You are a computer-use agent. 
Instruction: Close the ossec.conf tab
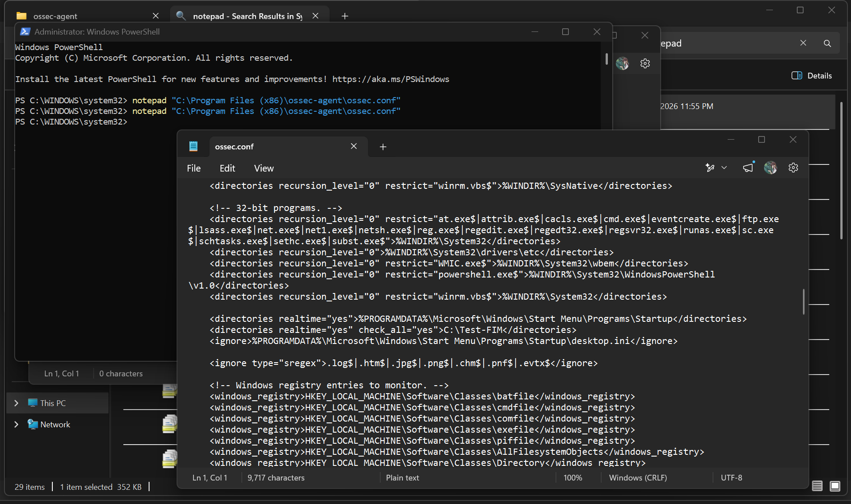[354, 146]
